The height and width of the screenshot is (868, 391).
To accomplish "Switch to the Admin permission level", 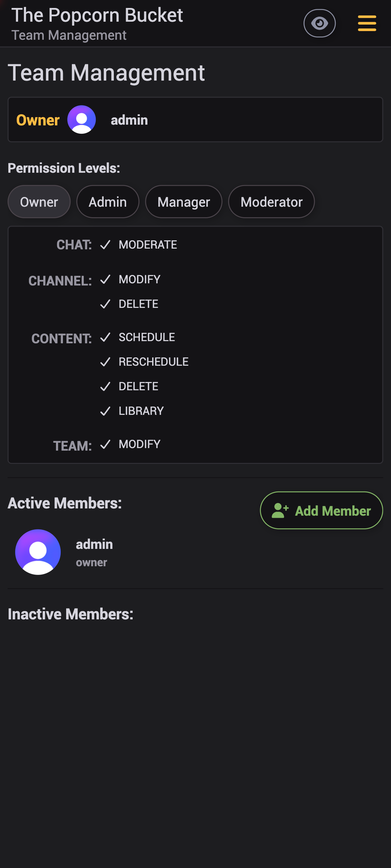I will tap(108, 202).
